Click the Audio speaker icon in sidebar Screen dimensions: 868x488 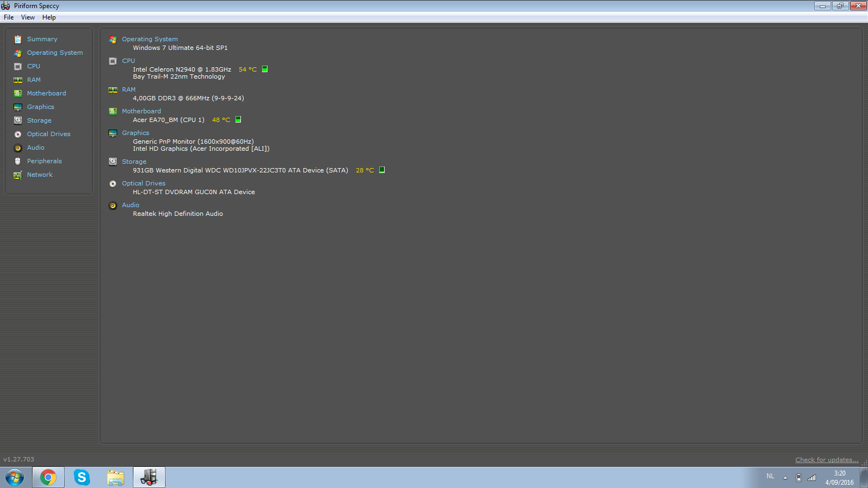coord(18,147)
